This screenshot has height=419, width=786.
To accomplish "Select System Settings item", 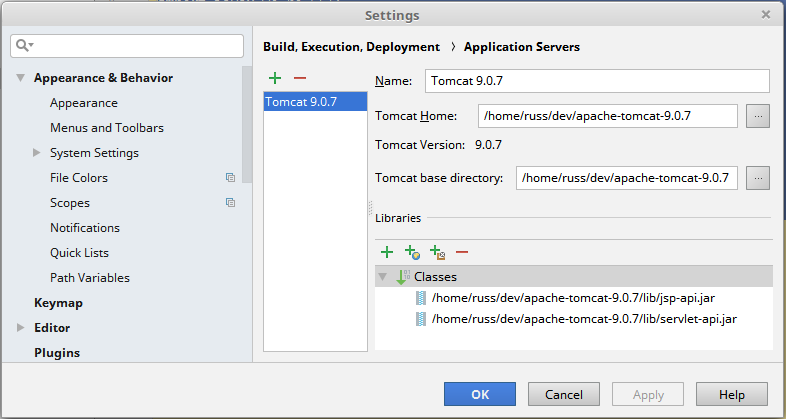I will coord(94,153).
